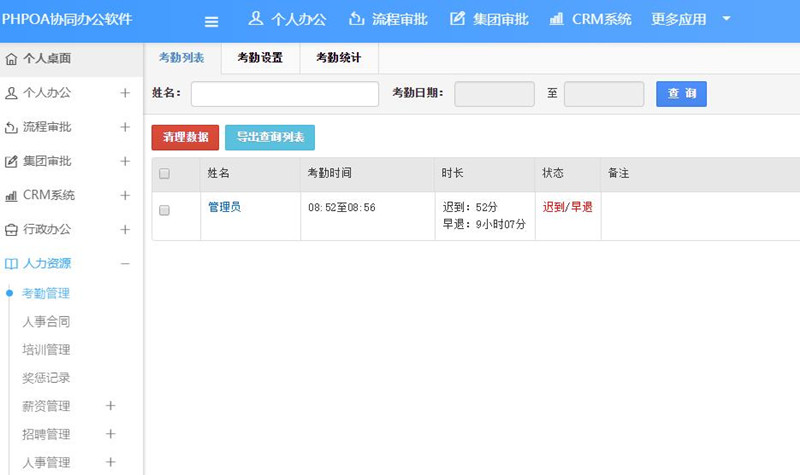
Task: Click the 集团审批 edit icon in top bar
Action: tap(458, 19)
